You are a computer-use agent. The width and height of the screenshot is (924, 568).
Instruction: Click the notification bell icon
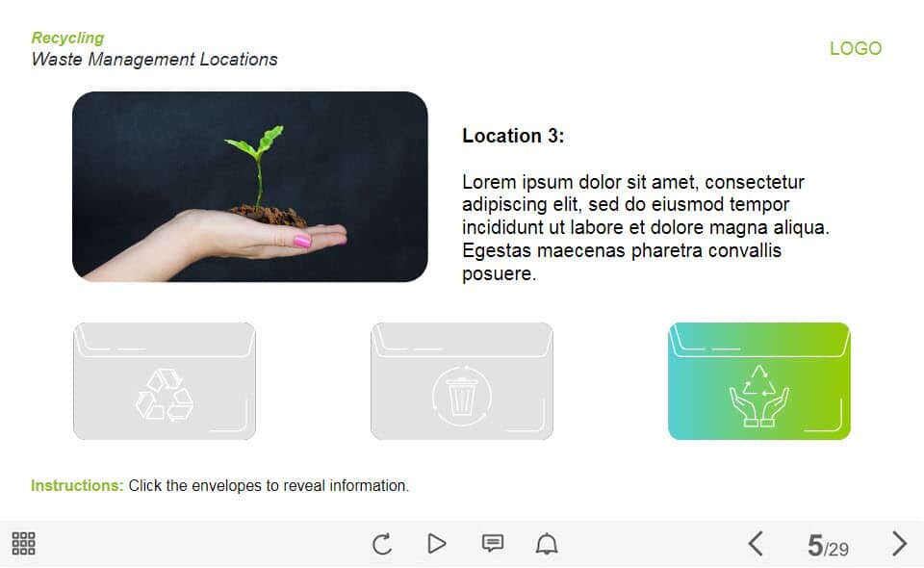click(547, 543)
